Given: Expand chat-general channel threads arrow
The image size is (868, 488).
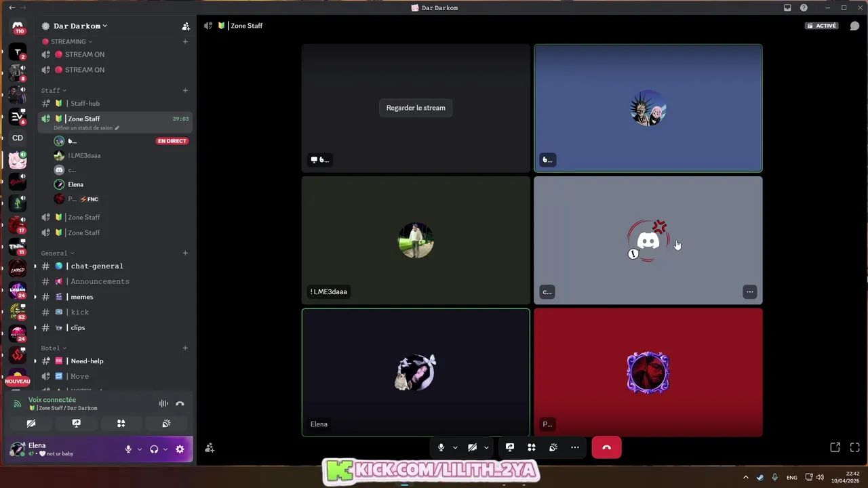Looking at the screenshot, I should click(x=35, y=266).
